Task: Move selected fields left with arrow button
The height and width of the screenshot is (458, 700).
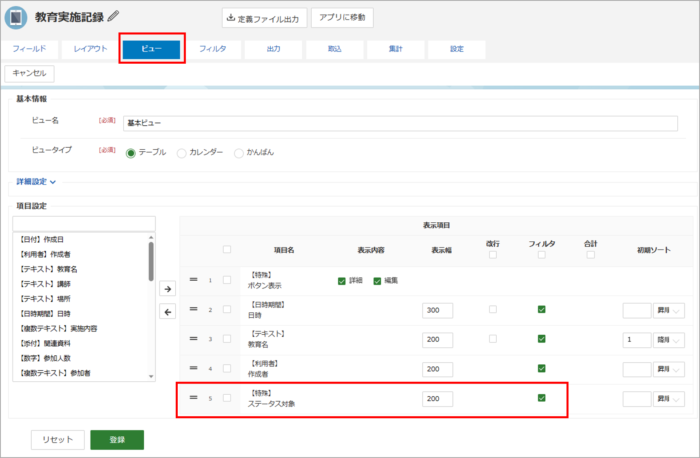Action: (167, 312)
